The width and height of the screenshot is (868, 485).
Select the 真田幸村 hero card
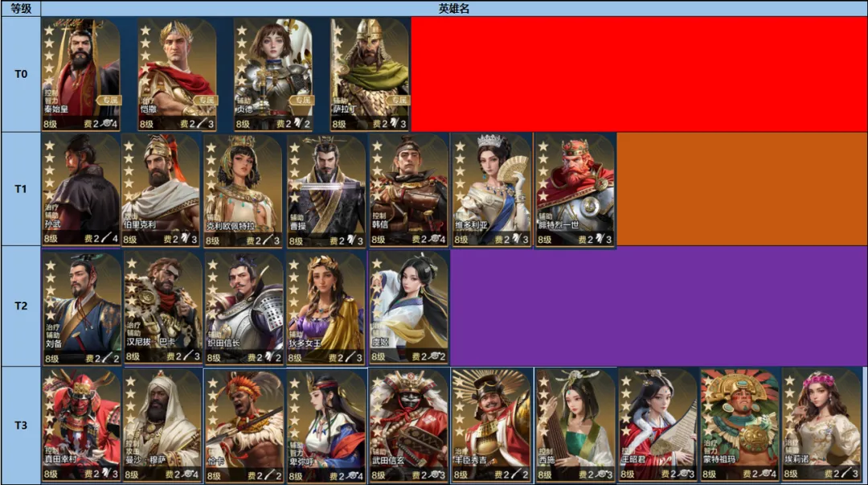pyautogui.click(x=81, y=425)
